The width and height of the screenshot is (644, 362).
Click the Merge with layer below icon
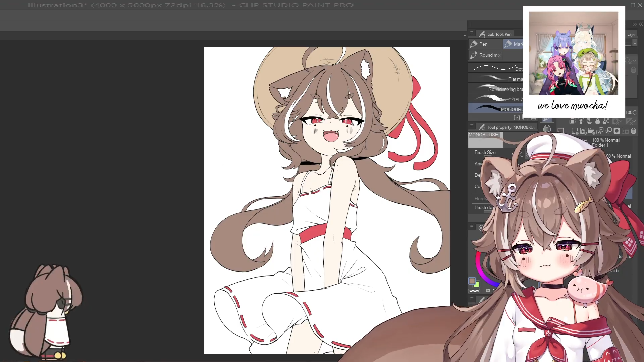tap(608, 131)
